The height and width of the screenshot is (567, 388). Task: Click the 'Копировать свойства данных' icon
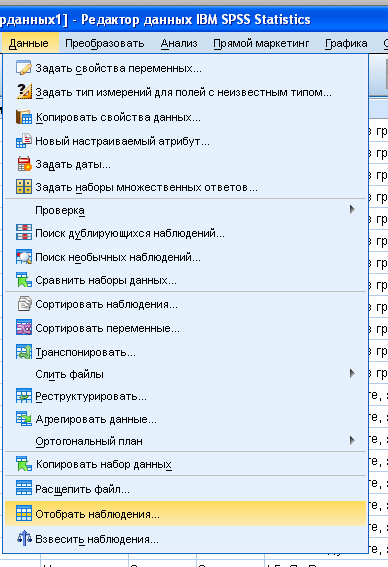tap(24, 117)
